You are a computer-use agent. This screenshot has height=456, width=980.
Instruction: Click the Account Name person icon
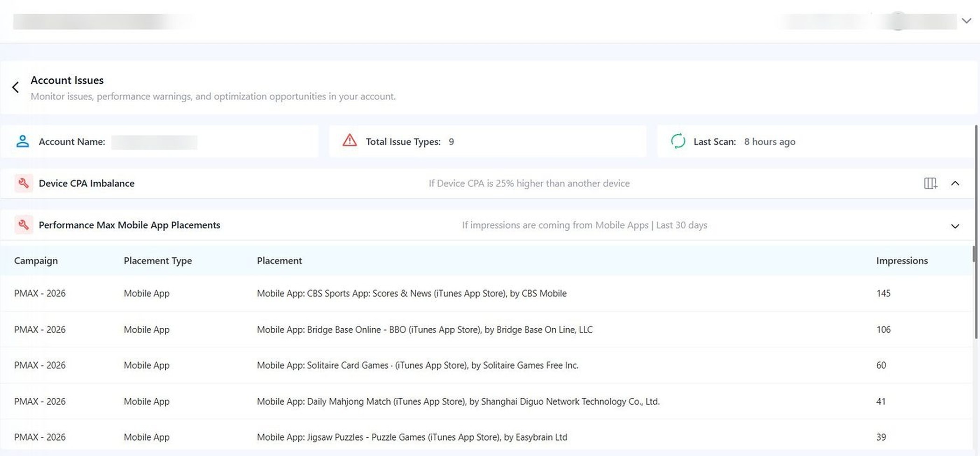pyautogui.click(x=22, y=141)
